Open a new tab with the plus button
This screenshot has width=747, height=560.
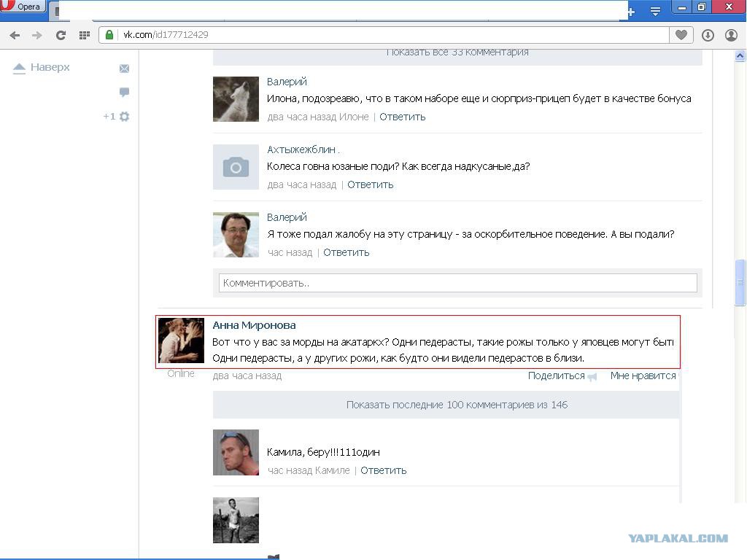click(x=631, y=12)
